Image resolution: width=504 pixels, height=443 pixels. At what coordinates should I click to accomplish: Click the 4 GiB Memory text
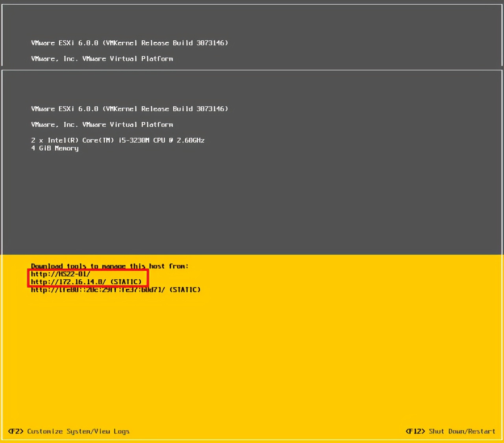(54, 148)
